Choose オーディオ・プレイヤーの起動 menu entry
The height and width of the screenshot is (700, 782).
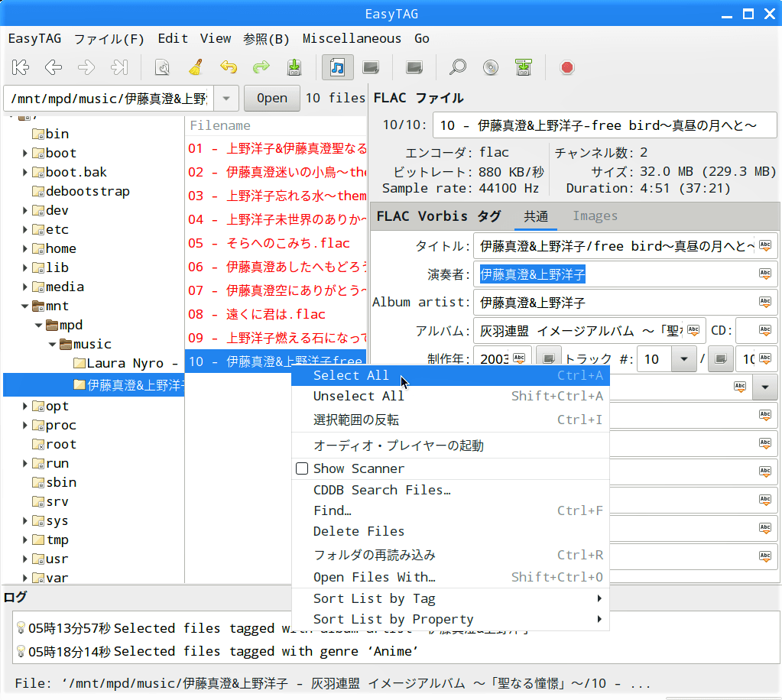[450, 446]
